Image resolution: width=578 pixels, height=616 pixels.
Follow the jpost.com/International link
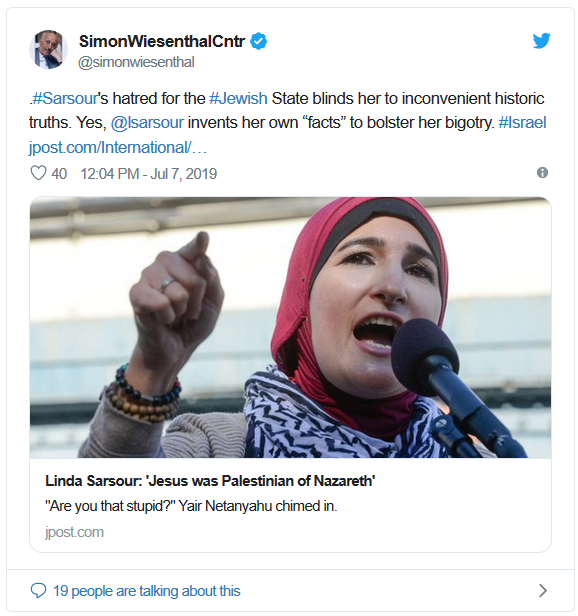[x=117, y=148]
